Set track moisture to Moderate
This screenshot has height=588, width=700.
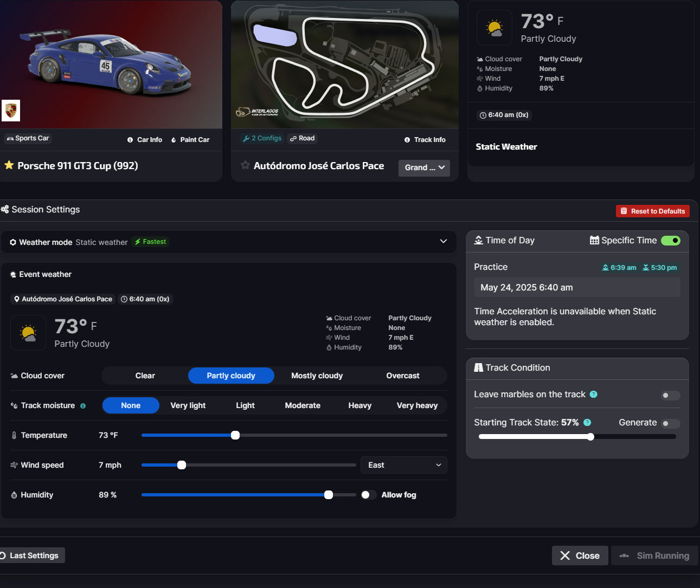pos(303,405)
